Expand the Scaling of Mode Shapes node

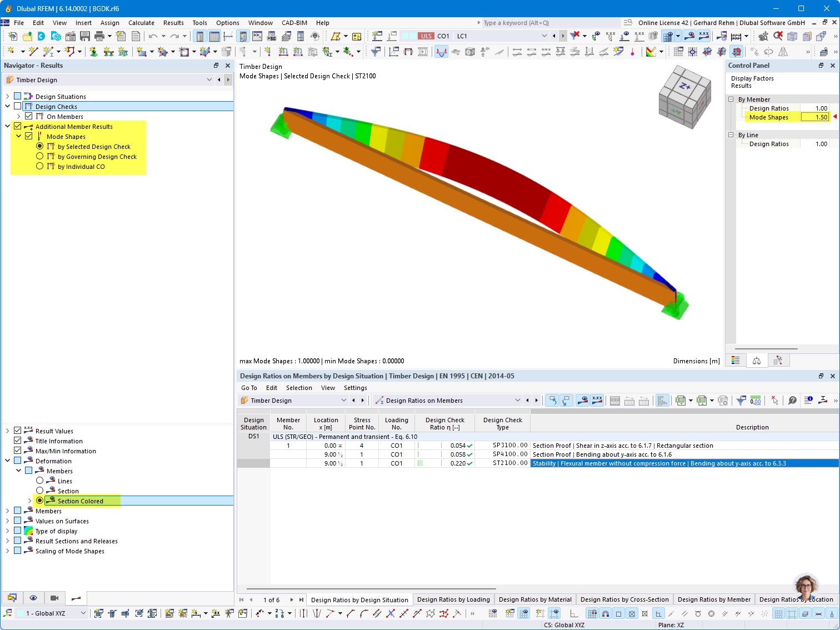tap(7, 551)
